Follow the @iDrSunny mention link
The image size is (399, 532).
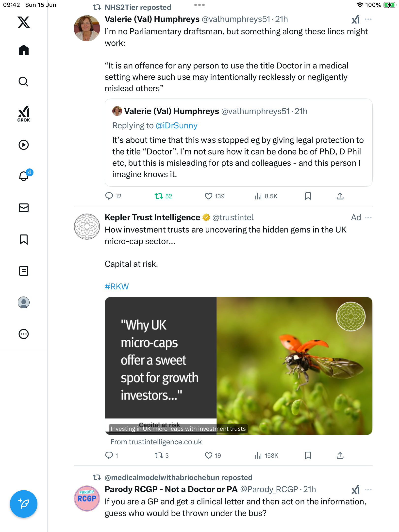click(x=177, y=126)
